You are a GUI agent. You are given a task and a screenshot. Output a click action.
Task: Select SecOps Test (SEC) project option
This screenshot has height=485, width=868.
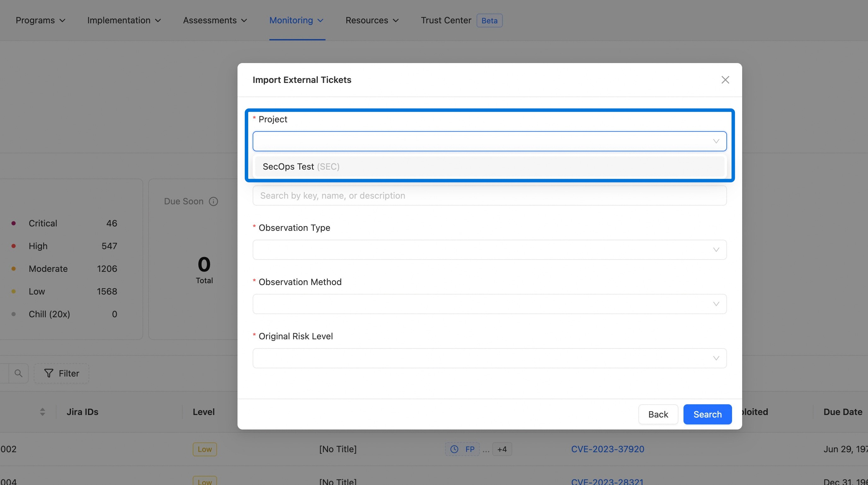490,167
